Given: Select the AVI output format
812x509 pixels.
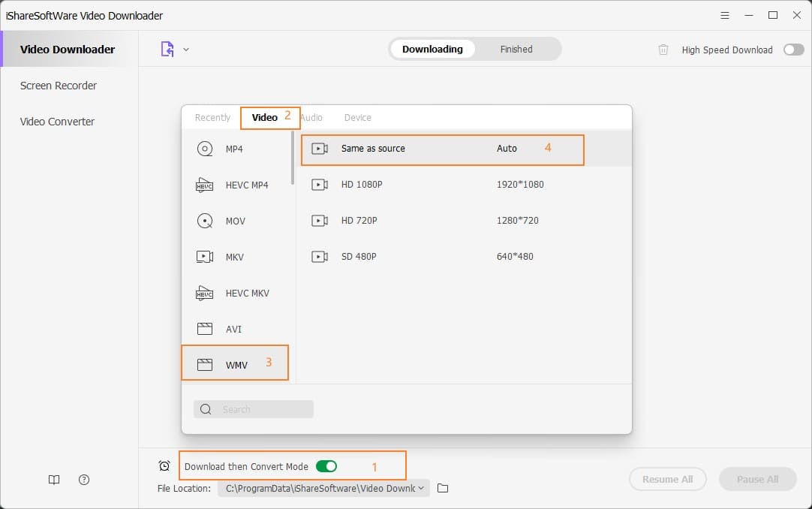Looking at the screenshot, I should coord(233,329).
